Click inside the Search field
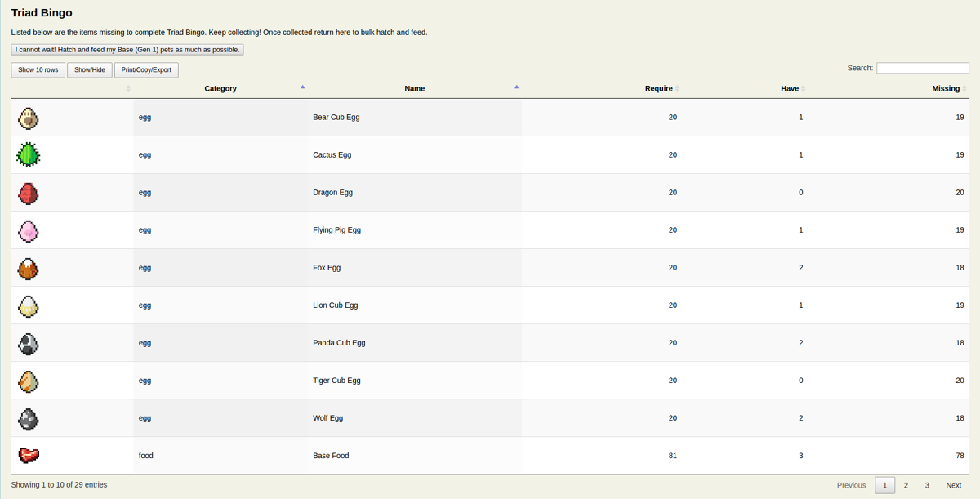 point(923,67)
